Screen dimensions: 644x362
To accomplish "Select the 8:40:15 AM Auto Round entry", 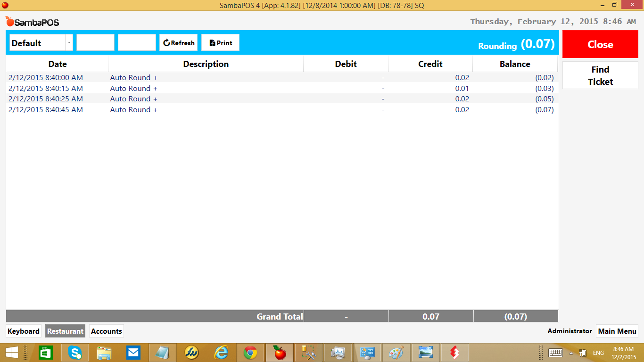I will point(130,89).
